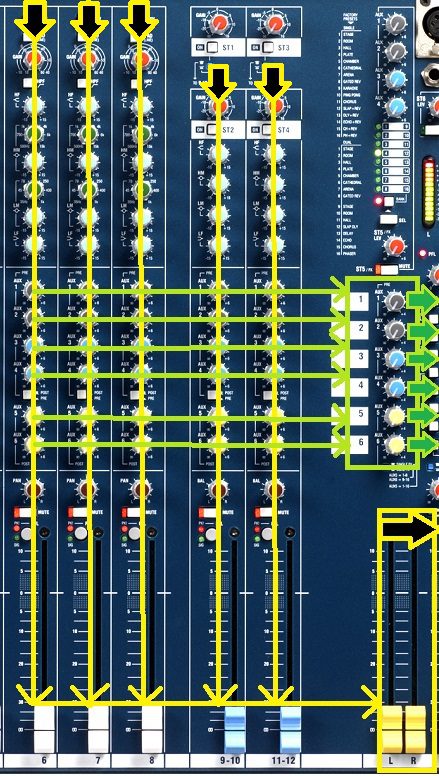Turn stereo 11-12 AUX 6 send knob
This screenshot has height=776, width=439.
pyautogui.click(x=274, y=443)
